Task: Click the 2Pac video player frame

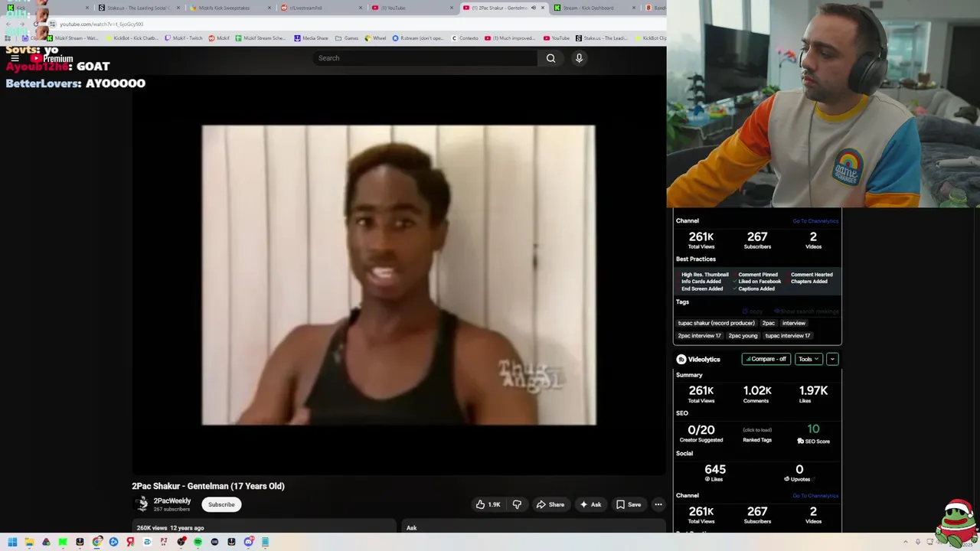Action: pyautogui.click(x=398, y=275)
